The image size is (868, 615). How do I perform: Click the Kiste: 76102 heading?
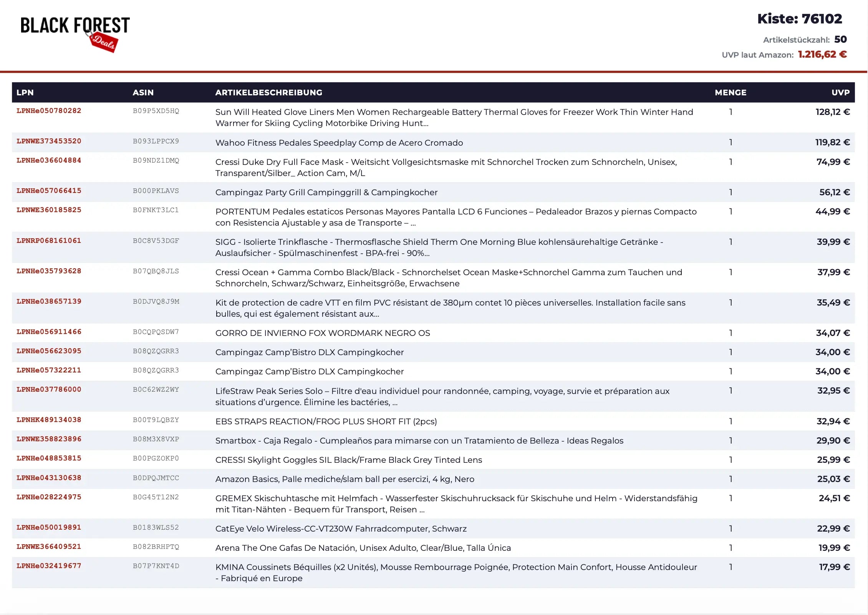[x=799, y=19]
